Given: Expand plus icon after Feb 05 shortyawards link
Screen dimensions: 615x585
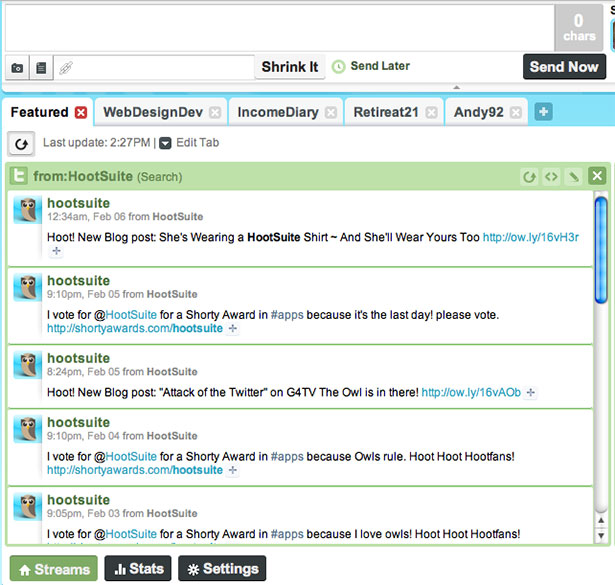Looking at the screenshot, I should tap(233, 329).
